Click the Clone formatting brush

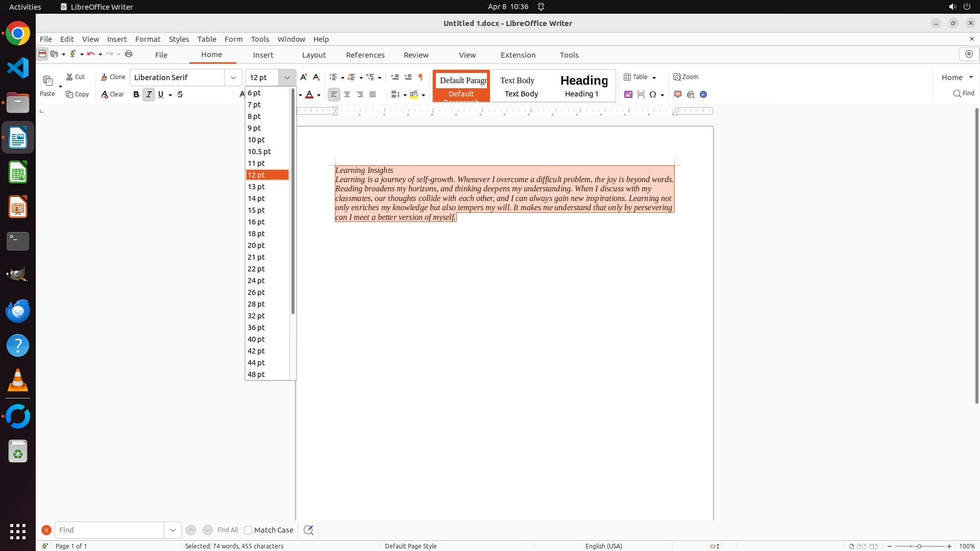[113, 77]
